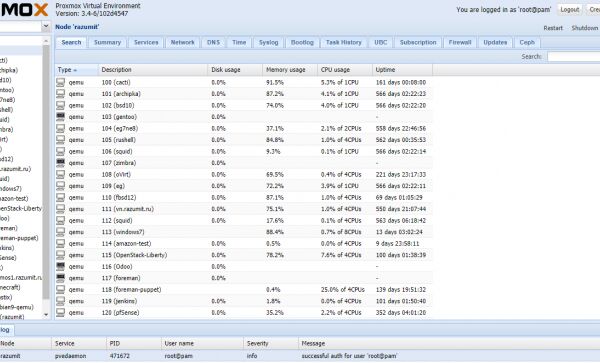Switch to the Summary tab
This screenshot has width=600, height=363.
coord(107,42)
